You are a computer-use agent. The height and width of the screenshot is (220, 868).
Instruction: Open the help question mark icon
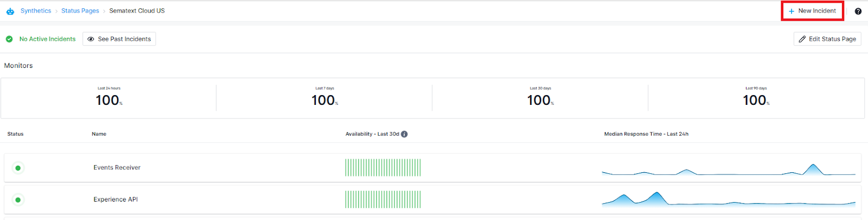[858, 11]
